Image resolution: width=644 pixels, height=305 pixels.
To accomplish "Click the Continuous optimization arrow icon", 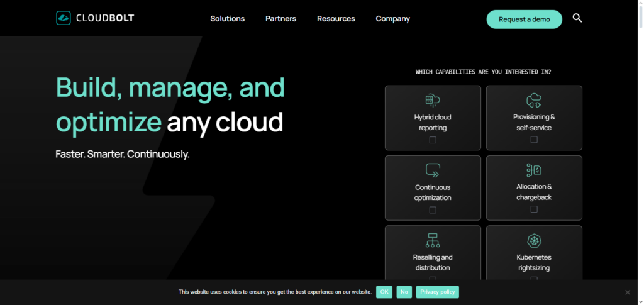I will 433,169.
